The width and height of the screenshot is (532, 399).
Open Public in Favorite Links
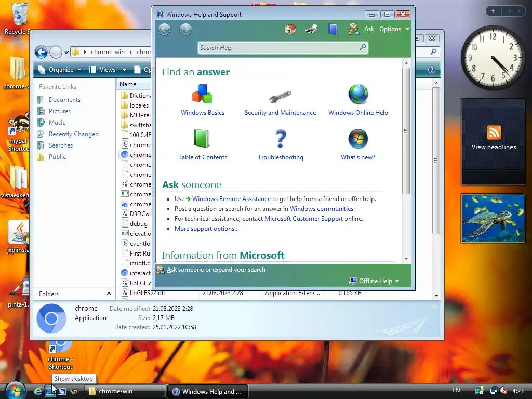click(57, 157)
